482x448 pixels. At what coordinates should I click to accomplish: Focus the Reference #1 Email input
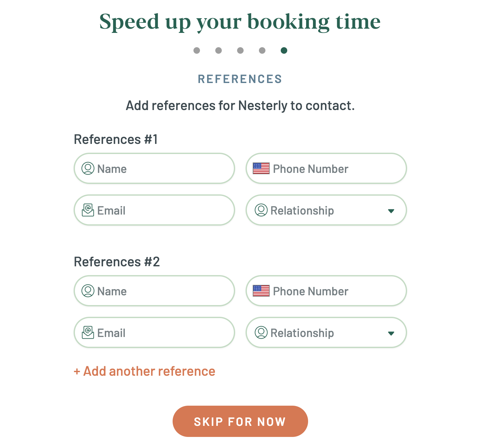pyautogui.click(x=154, y=210)
